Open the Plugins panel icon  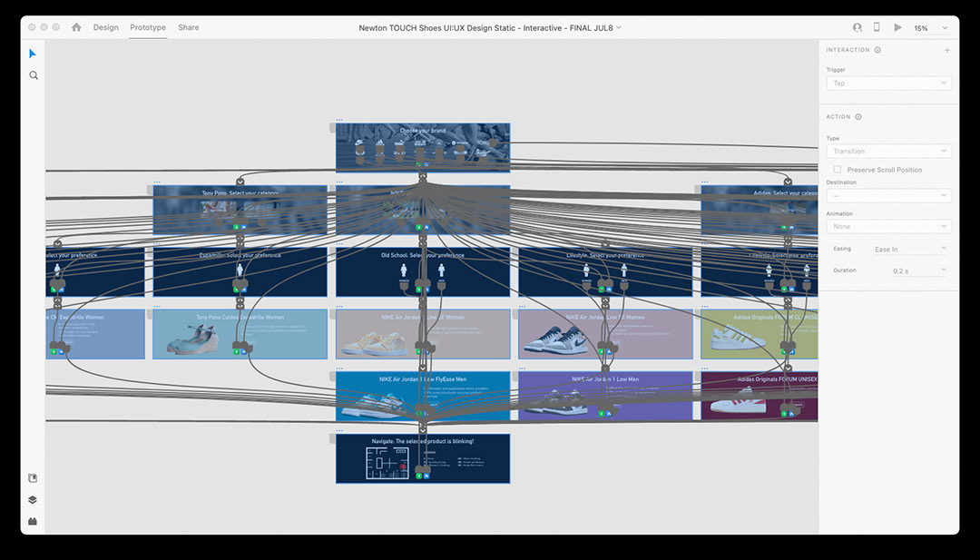click(x=33, y=521)
